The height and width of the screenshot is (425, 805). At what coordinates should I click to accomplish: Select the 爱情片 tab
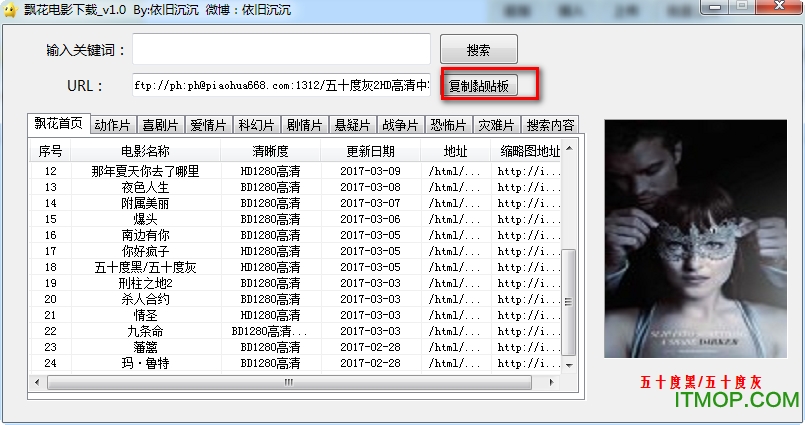click(x=208, y=125)
